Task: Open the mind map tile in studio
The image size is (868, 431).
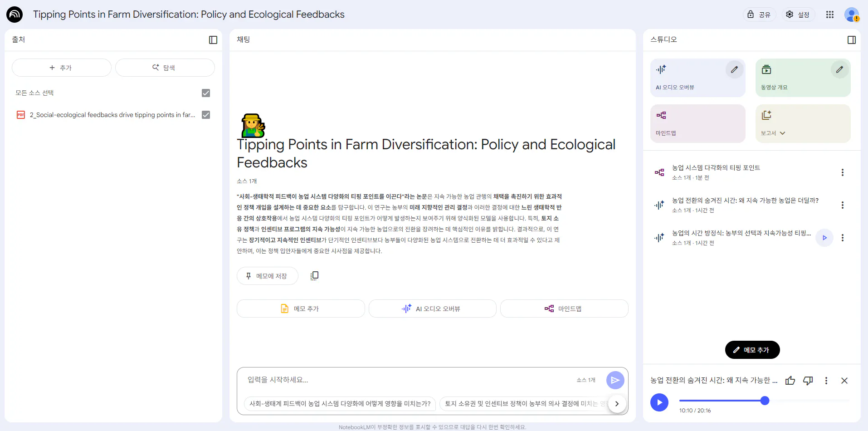Action: coord(697,123)
